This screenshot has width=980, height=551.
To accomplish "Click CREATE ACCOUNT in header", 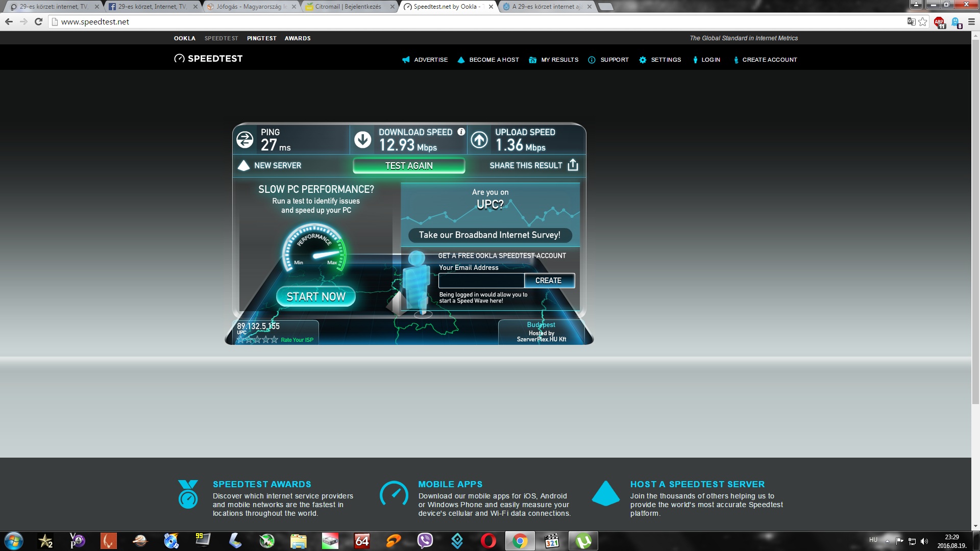I will click(x=765, y=60).
